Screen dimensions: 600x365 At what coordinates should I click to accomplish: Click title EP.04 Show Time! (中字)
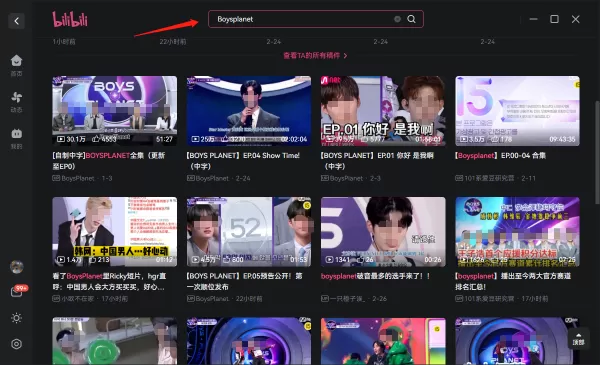tap(243, 161)
